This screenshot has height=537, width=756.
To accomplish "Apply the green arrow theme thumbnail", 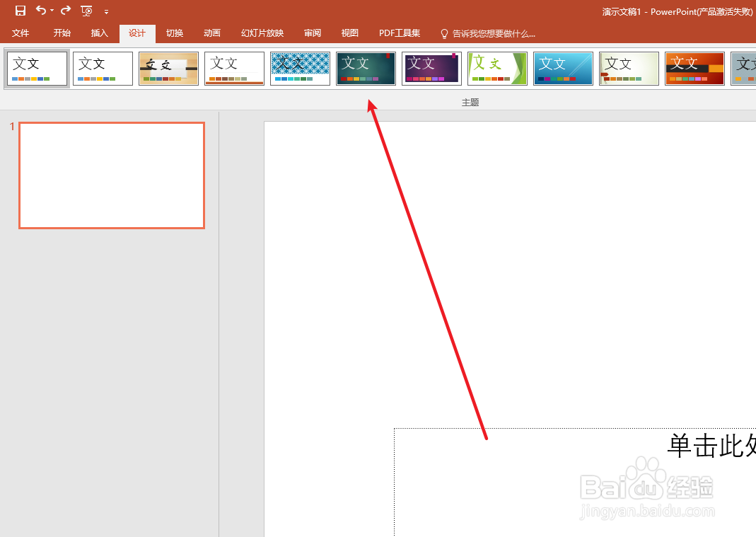I will (497, 69).
